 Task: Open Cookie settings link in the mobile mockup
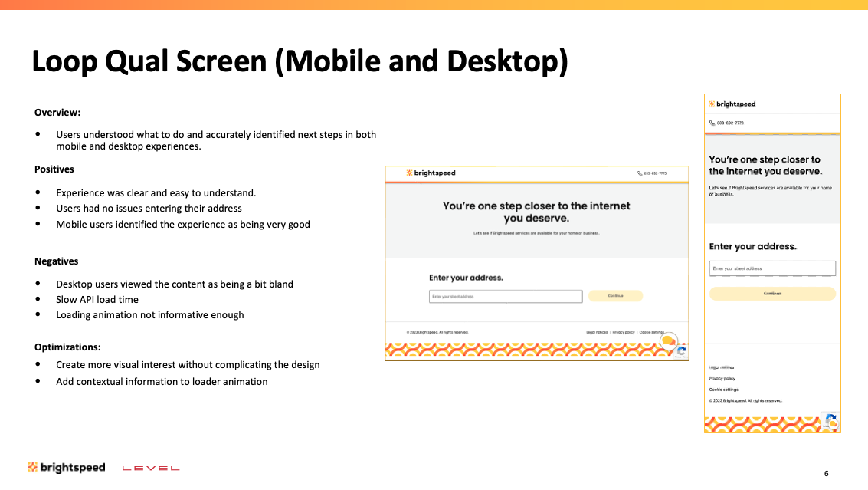point(723,390)
